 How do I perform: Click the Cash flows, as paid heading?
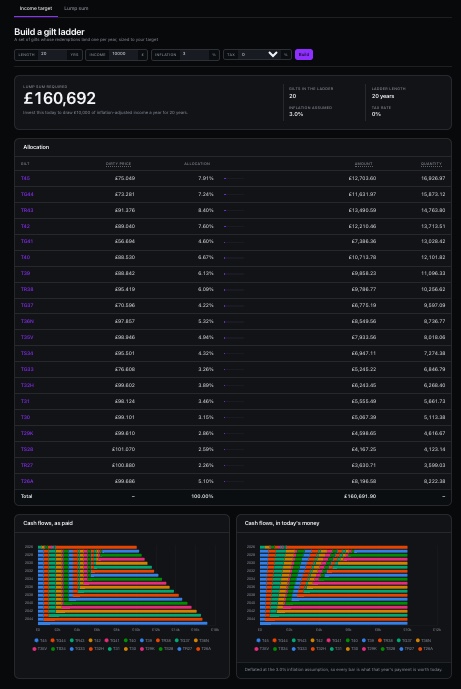(x=48, y=523)
